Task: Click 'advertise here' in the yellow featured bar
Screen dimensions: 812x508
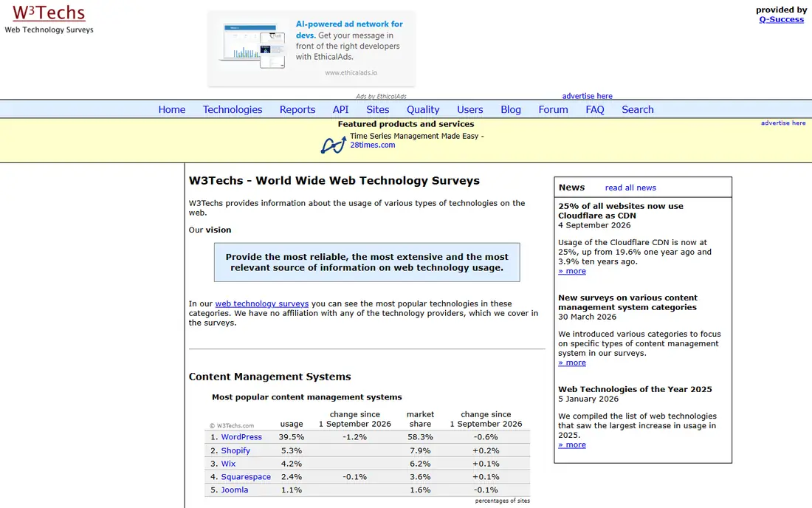Action: coord(783,123)
